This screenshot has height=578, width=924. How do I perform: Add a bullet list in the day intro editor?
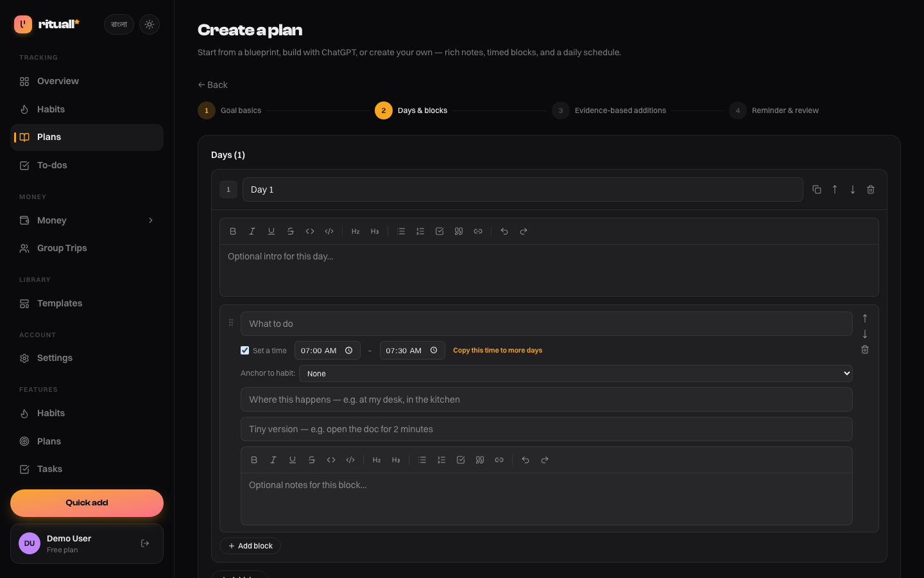click(401, 231)
